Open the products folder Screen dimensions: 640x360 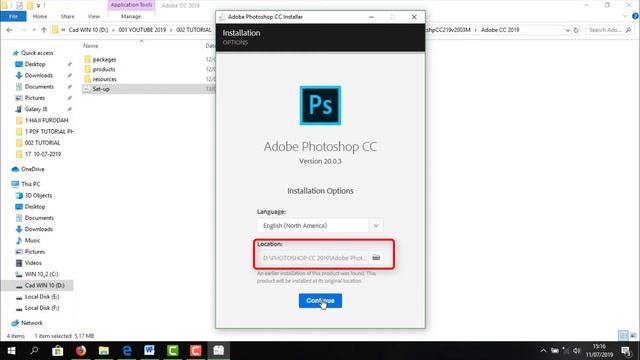click(x=104, y=69)
